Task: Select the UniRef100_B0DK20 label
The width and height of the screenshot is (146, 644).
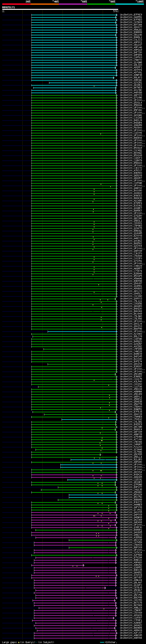Action: [x=131, y=475]
